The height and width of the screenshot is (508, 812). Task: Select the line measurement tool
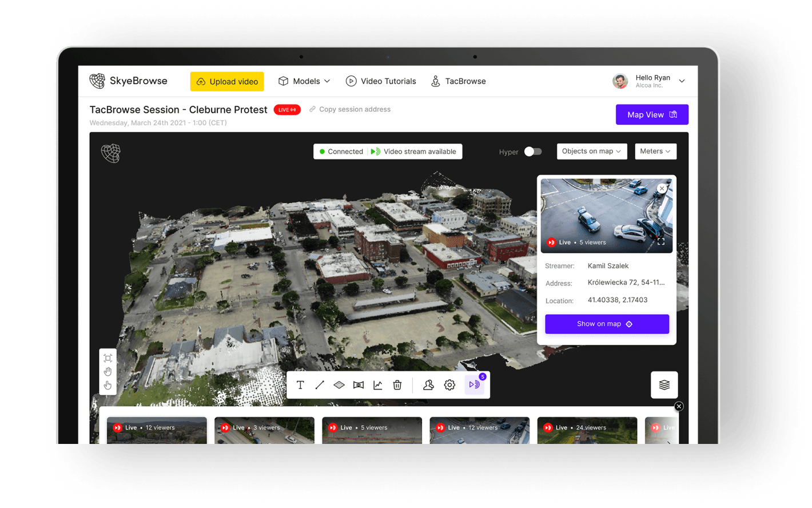click(320, 385)
